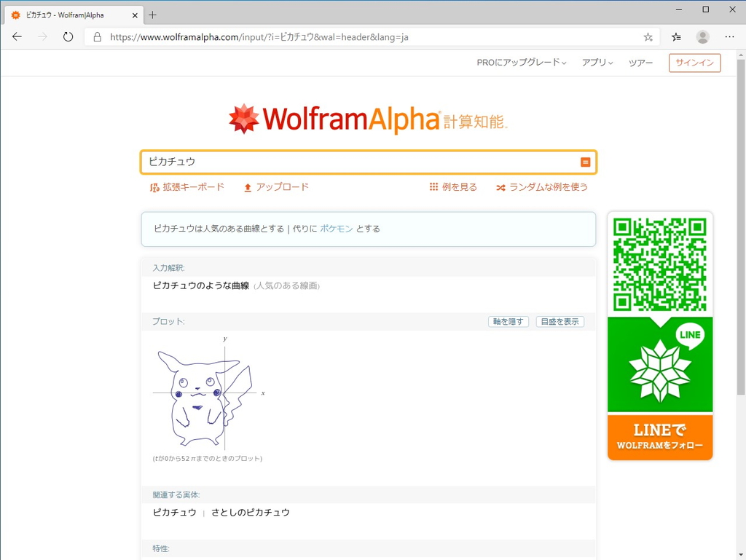Toggle 軸を隠す to hide plot axes
Viewport: 746px width, 560px height.
pos(508,321)
